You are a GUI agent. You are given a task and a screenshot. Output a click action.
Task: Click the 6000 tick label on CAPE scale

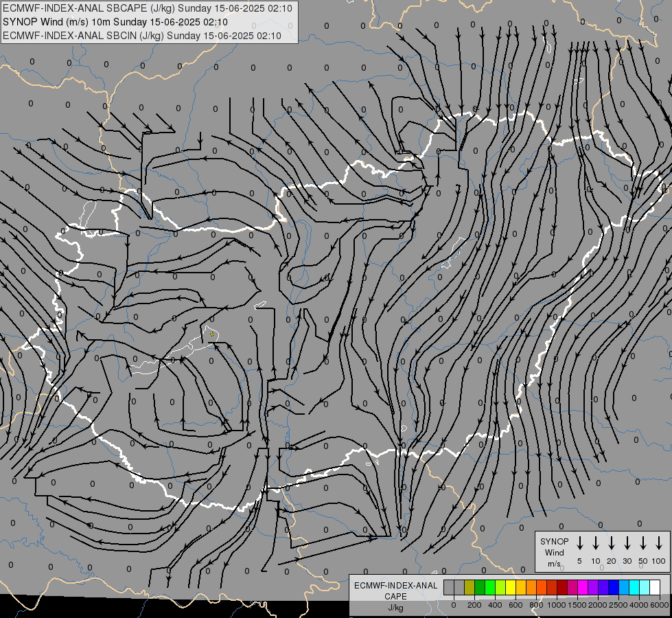pyautogui.click(x=660, y=605)
